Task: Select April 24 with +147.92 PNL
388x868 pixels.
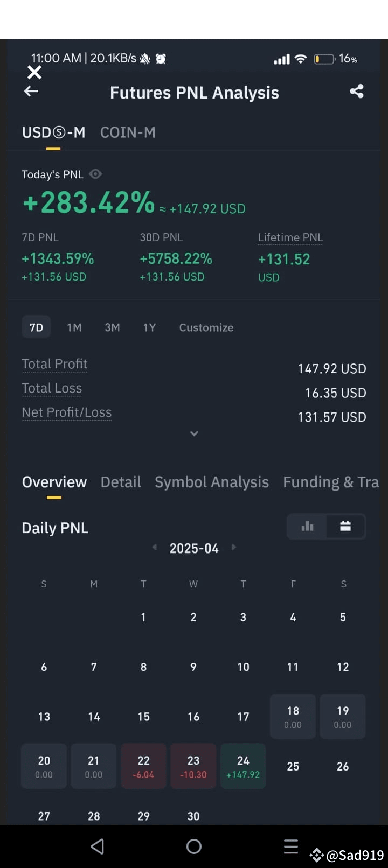Action: (x=243, y=766)
